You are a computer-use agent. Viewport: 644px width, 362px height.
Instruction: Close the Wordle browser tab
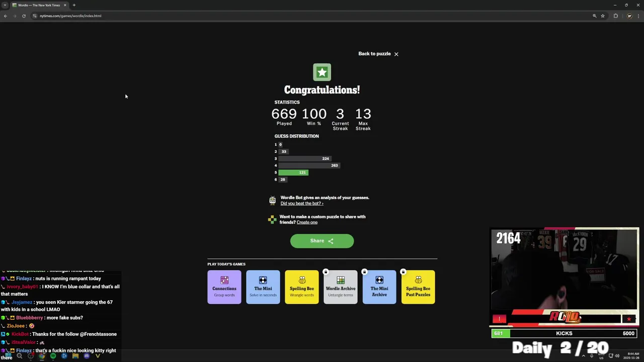(x=64, y=5)
